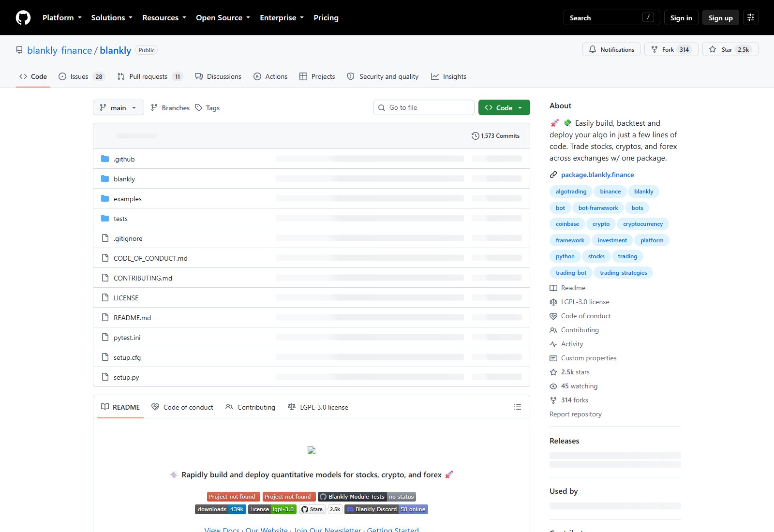Image resolution: width=774 pixels, height=532 pixels.
Task: Open the .gitignore file
Action: (x=128, y=238)
